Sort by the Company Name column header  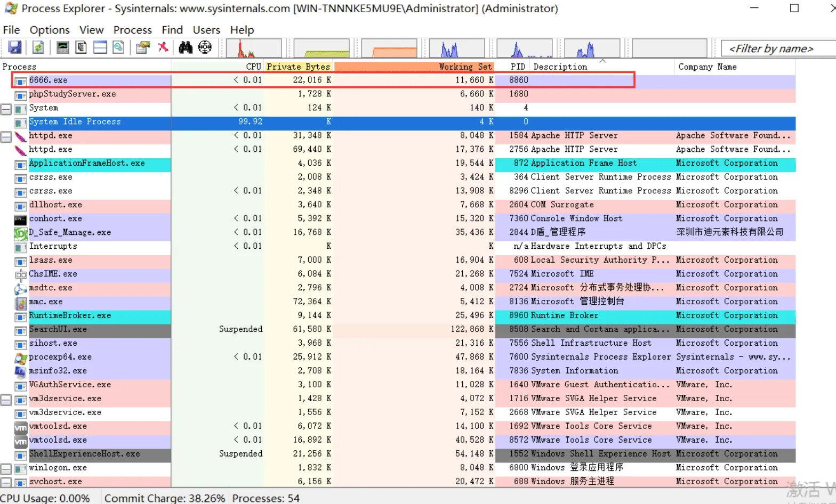tap(735, 67)
